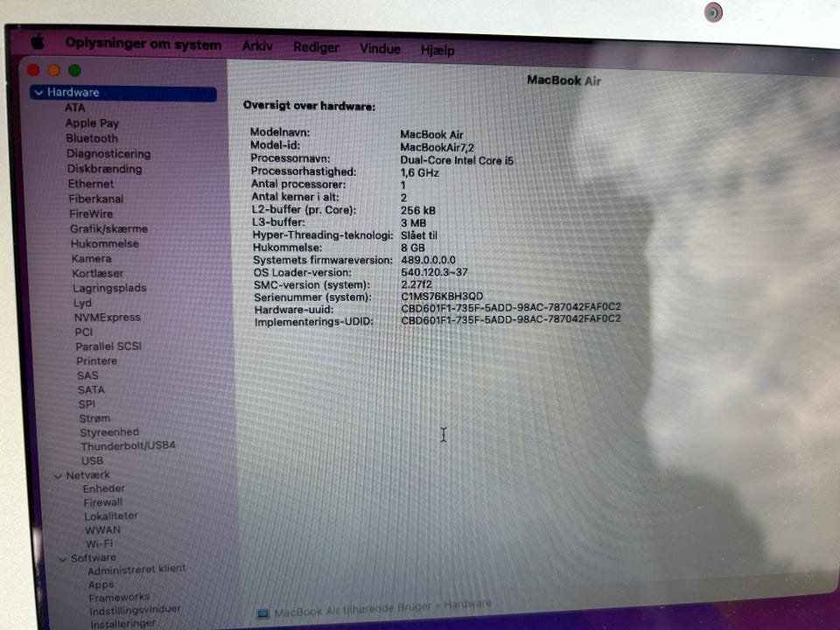Collapse the Hardware section chevron
Image resolution: width=840 pixels, height=630 pixels.
coord(38,92)
